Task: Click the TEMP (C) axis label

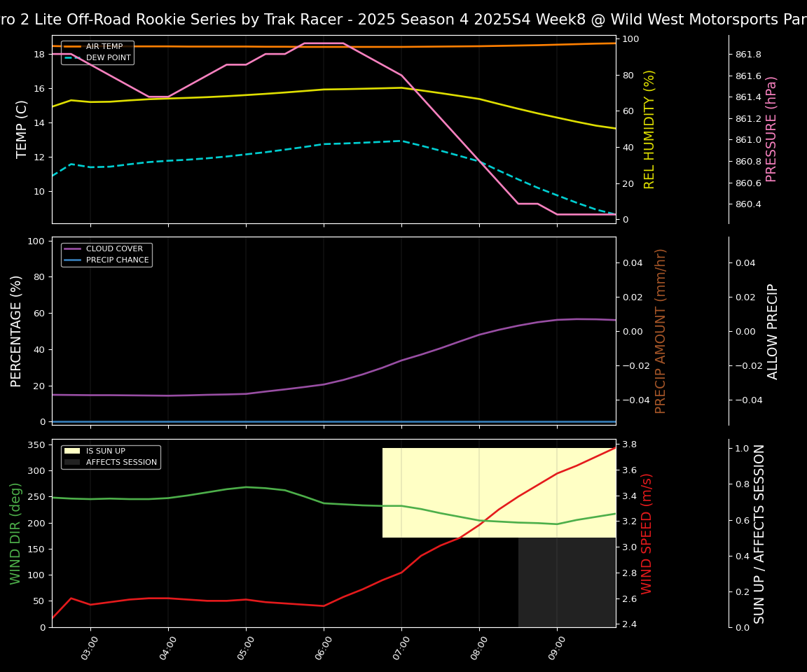Action: pos(22,129)
